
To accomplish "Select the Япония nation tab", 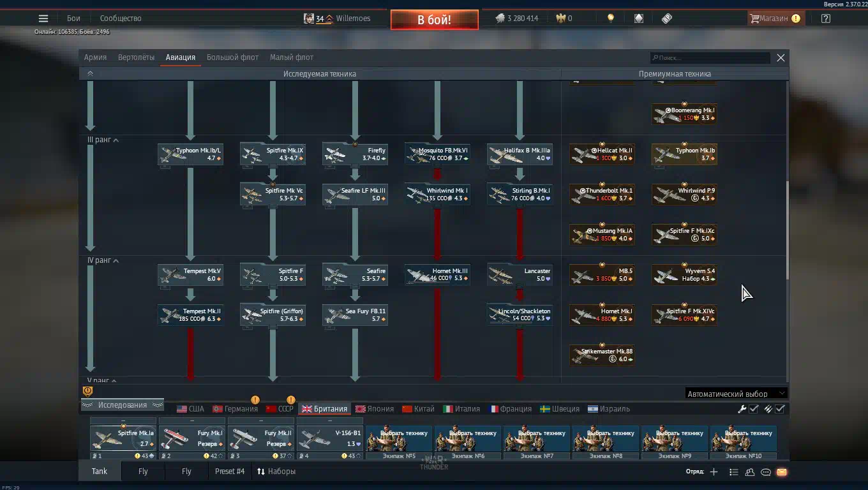I will coord(375,409).
